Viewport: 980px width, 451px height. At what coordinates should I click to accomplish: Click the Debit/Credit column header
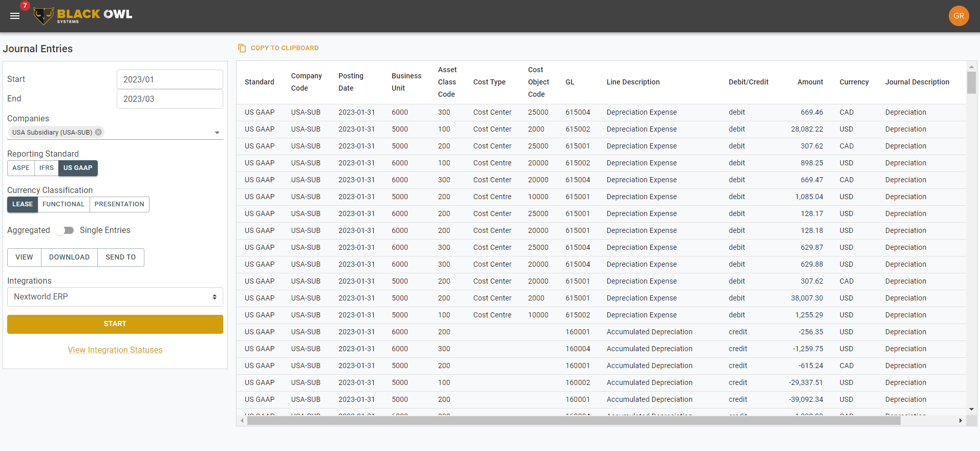[749, 82]
